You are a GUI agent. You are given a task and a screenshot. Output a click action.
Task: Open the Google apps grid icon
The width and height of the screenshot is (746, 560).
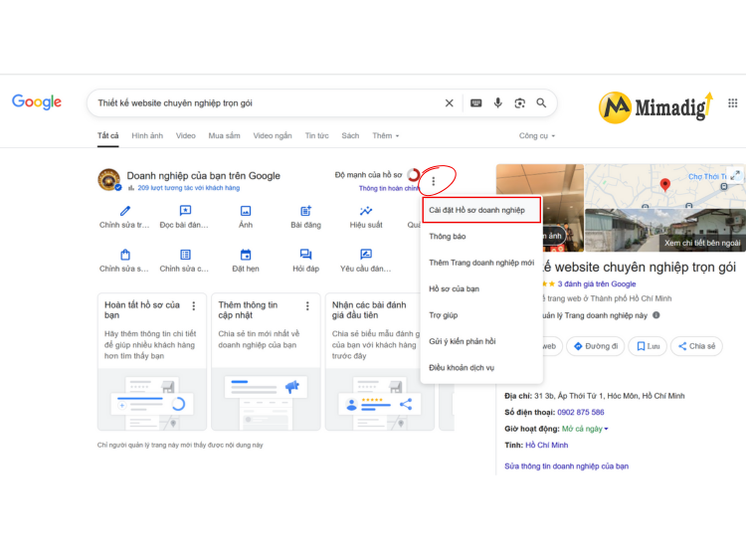coord(733,102)
